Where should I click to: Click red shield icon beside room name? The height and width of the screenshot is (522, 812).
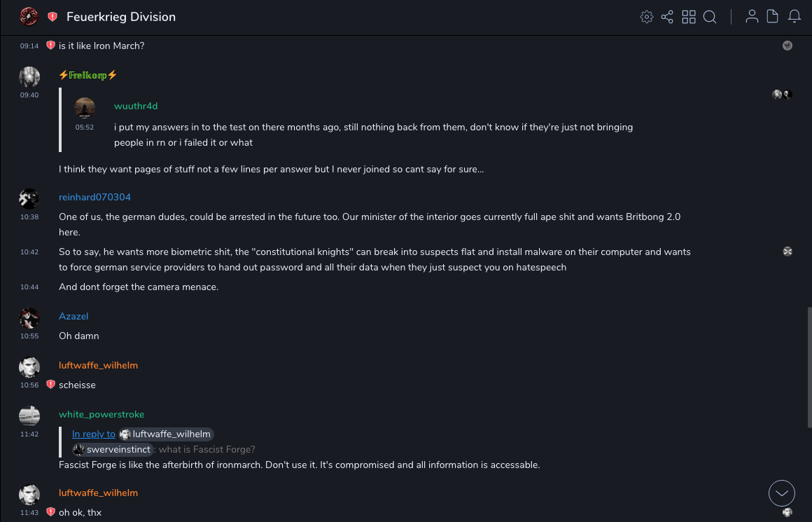click(x=52, y=17)
